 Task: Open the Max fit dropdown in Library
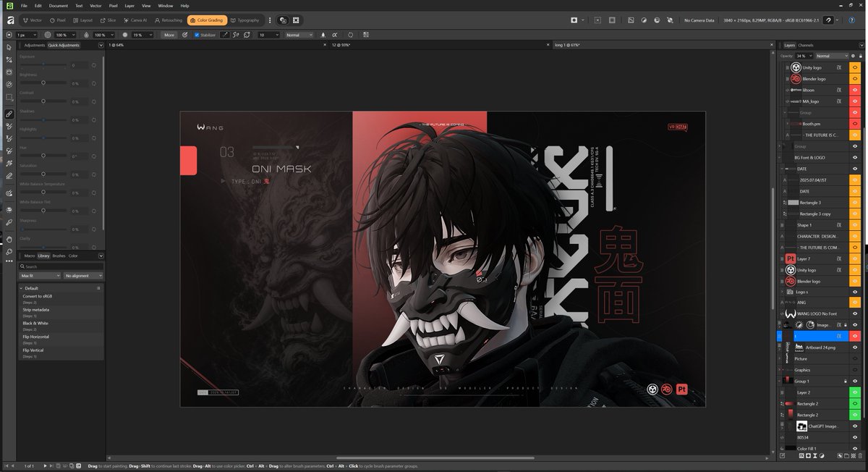point(41,276)
